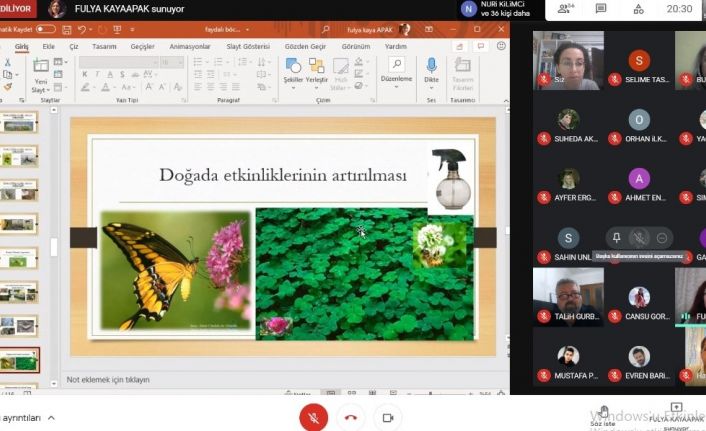Click the comments icon in the ribbon

(481, 46)
